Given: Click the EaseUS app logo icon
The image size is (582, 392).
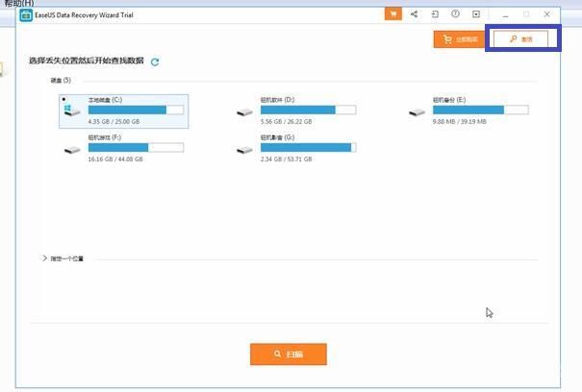Looking at the screenshot, I should pyautogui.click(x=27, y=14).
